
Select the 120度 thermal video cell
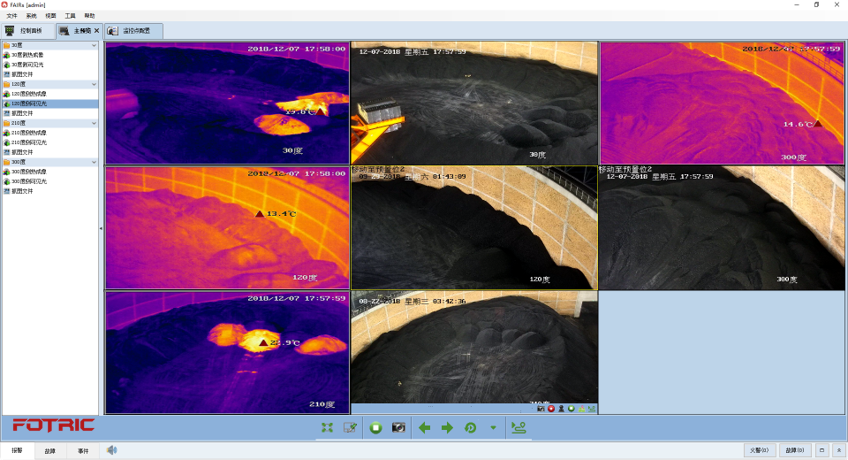point(227,228)
